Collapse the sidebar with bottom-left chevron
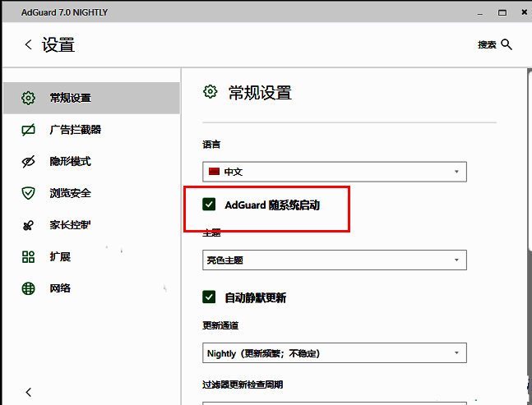The width and height of the screenshot is (532, 405). tap(28, 392)
